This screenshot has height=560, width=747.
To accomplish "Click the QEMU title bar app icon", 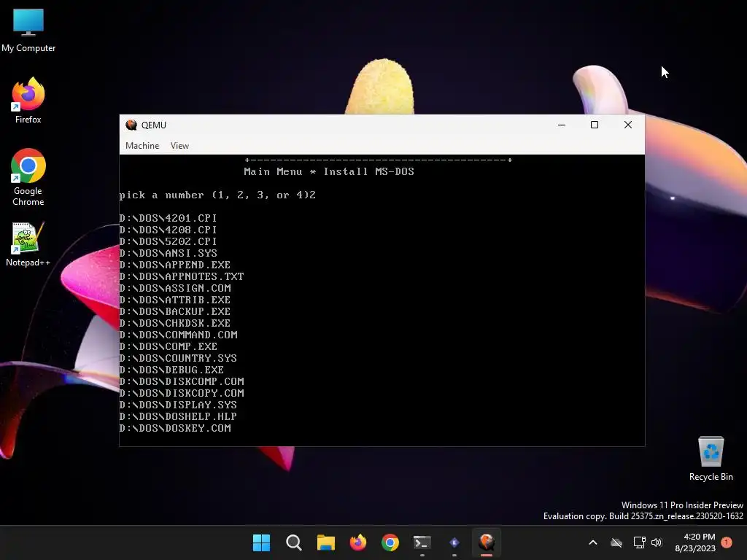I will 131,125.
